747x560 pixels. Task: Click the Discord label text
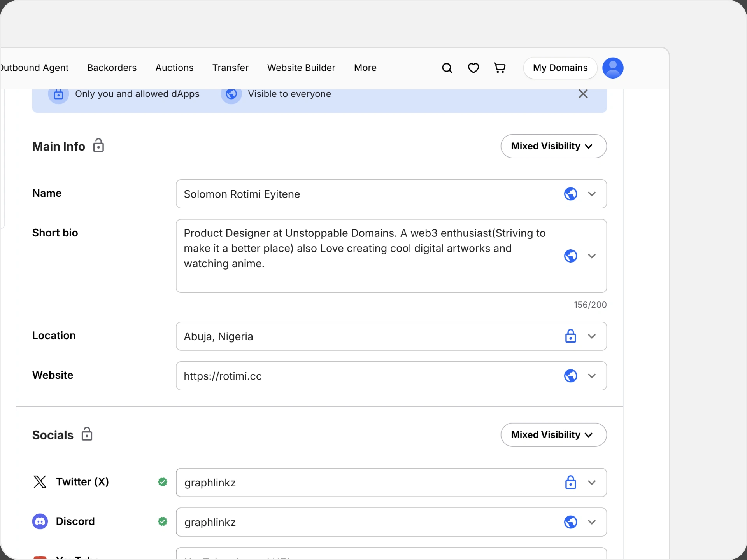click(x=75, y=521)
